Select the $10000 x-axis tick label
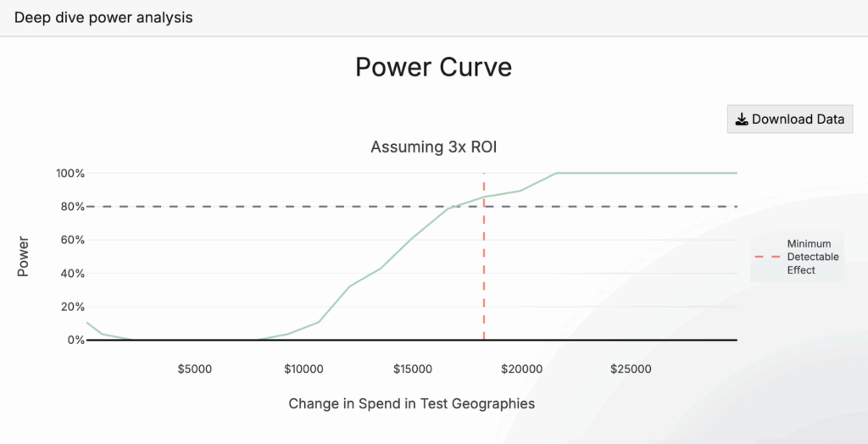This screenshot has width=868, height=444. point(303,369)
